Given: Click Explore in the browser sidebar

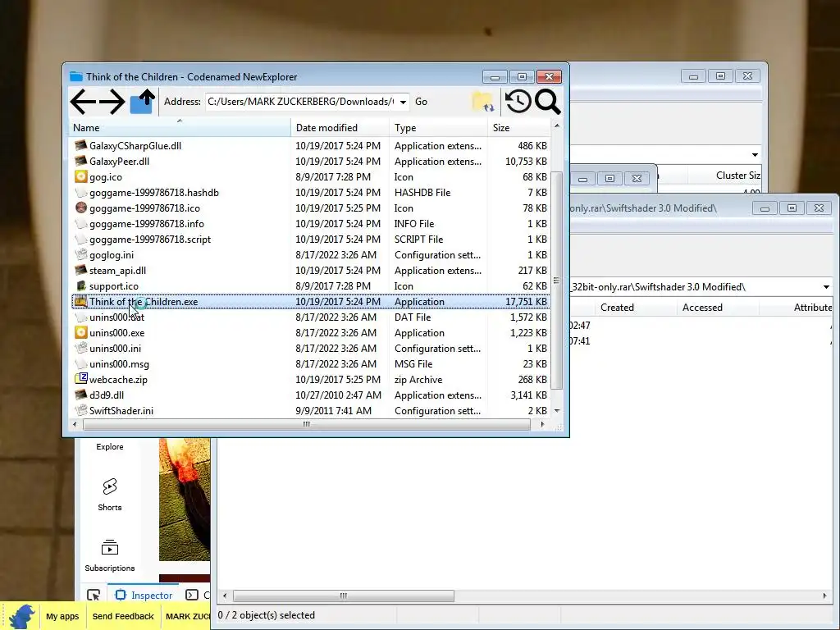Looking at the screenshot, I should tap(110, 446).
